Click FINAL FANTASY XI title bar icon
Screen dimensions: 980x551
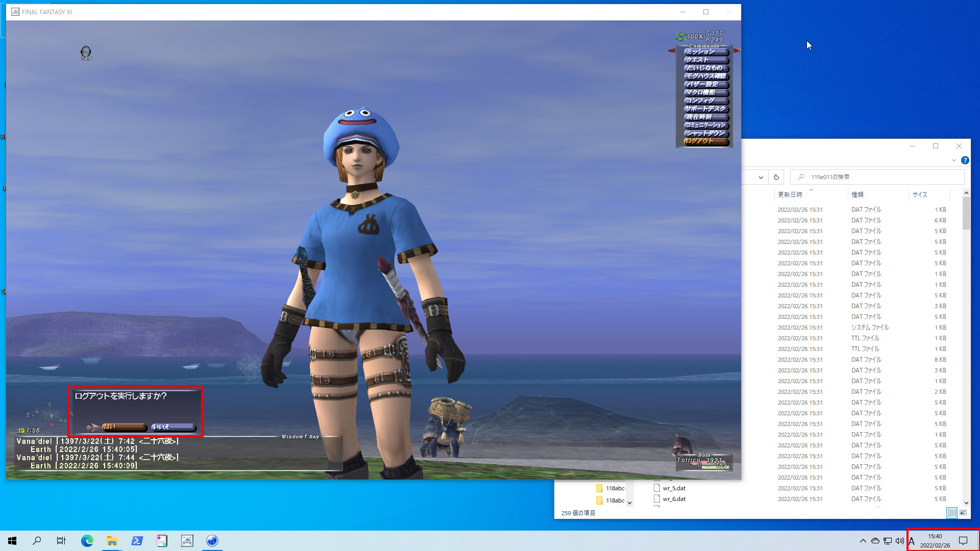point(15,12)
